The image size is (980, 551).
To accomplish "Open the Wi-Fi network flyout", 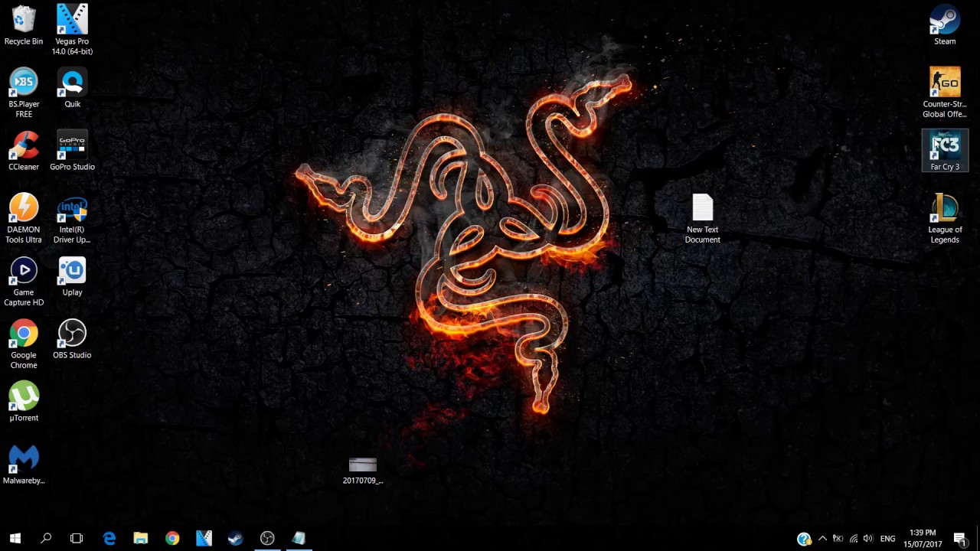I will [853, 539].
